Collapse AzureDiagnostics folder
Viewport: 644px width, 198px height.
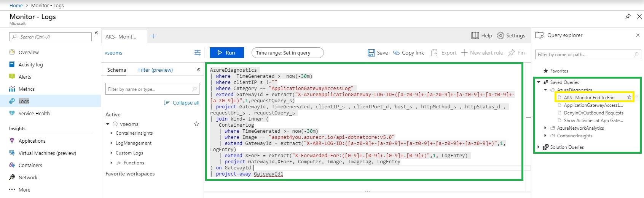(545, 90)
